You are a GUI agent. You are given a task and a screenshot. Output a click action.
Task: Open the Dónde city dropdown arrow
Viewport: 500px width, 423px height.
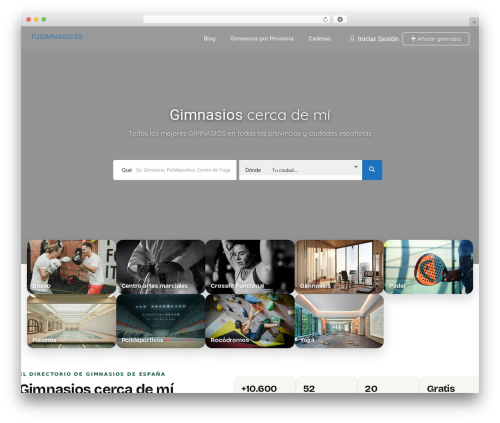[x=356, y=167]
